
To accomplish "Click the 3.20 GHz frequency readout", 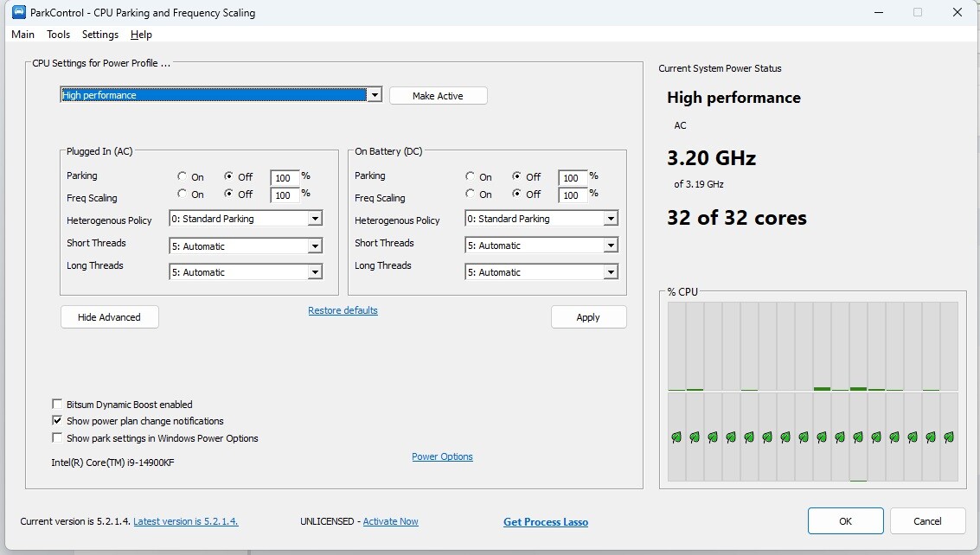I will (x=711, y=158).
